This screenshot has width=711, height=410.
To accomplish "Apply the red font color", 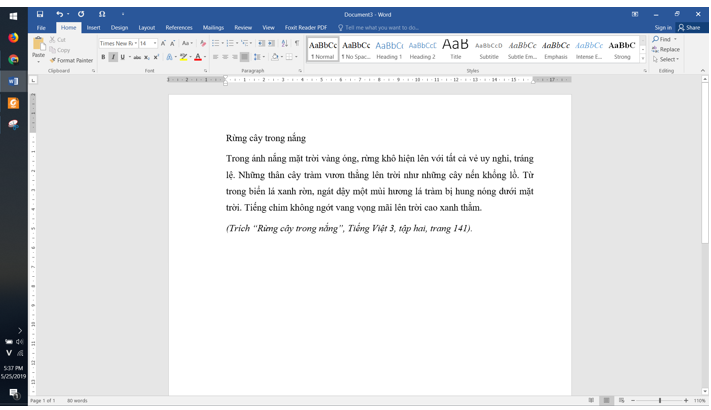I will coord(198,57).
